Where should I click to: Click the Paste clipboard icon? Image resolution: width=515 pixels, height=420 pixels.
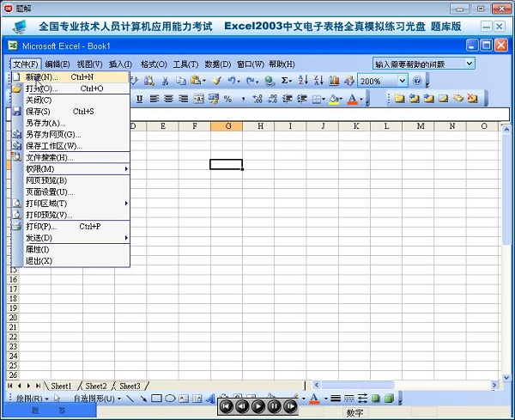click(x=196, y=81)
